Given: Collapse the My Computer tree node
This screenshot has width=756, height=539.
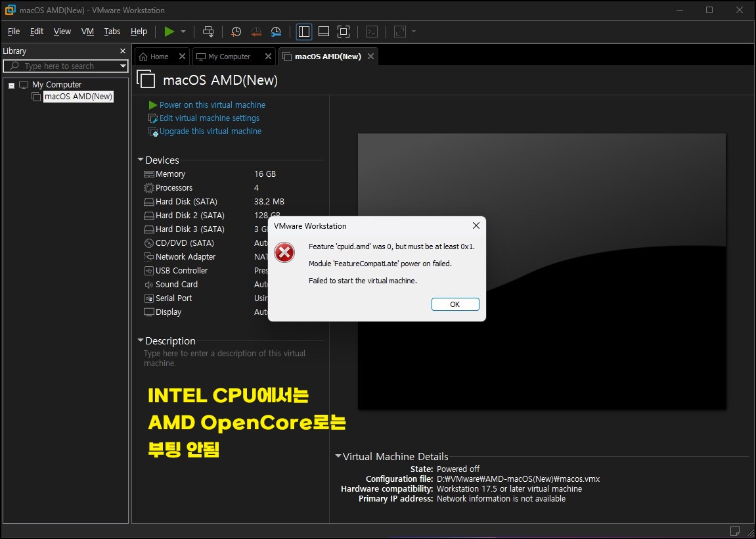Looking at the screenshot, I should point(12,85).
